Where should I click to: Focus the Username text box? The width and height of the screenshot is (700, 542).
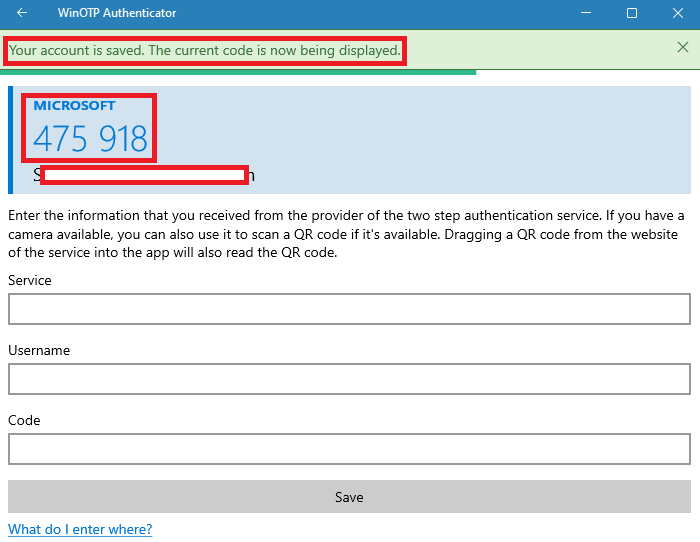[x=349, y=379]
